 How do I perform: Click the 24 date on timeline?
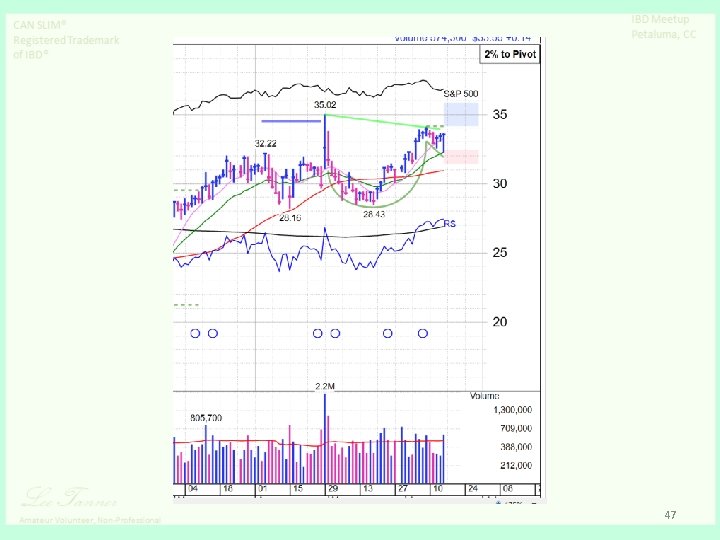473,489
